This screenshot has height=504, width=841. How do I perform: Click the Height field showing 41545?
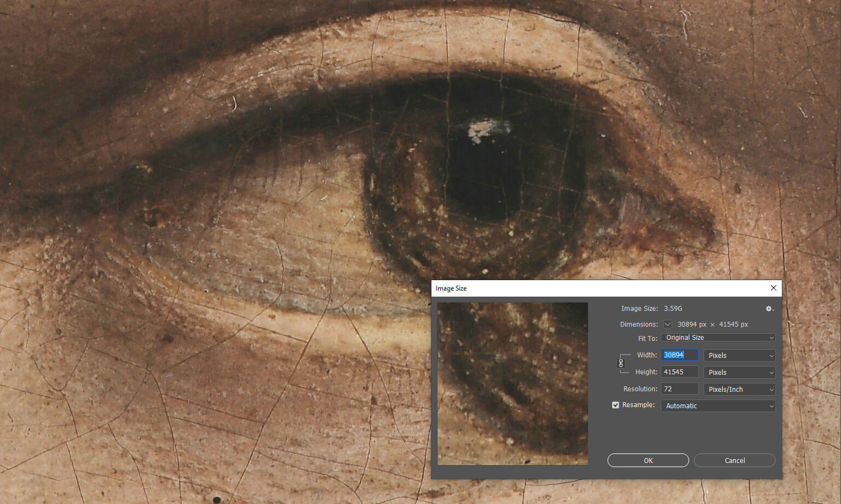coord(679,372)
